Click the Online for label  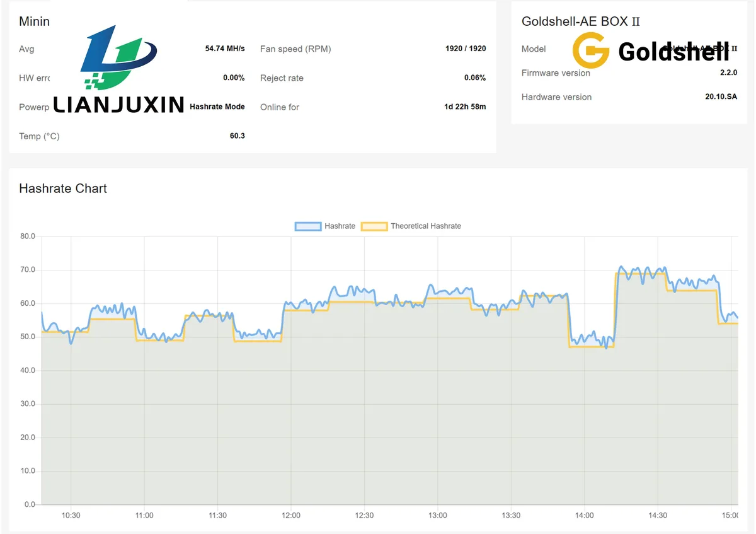(280, 107)
